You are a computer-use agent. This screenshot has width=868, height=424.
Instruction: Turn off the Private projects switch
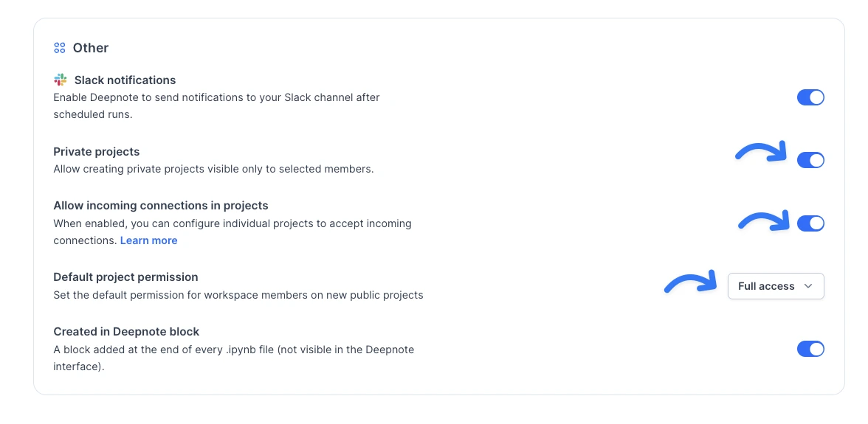point(810,160)
